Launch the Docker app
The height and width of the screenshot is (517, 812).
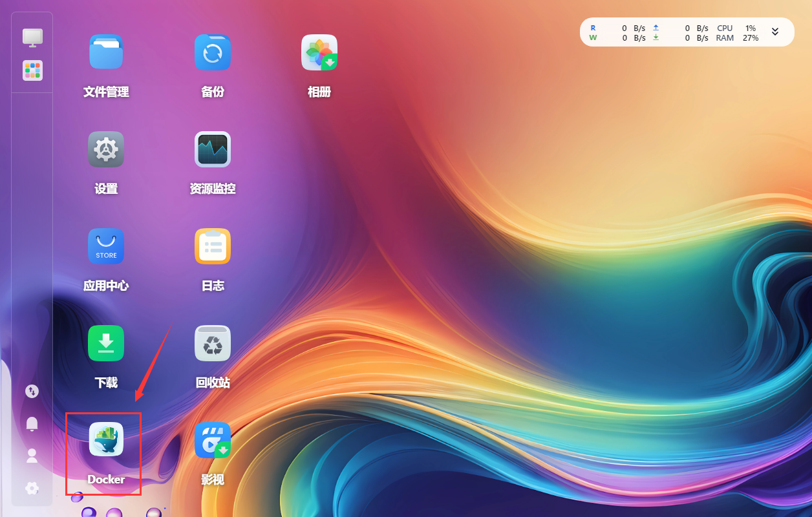[106, 439]
